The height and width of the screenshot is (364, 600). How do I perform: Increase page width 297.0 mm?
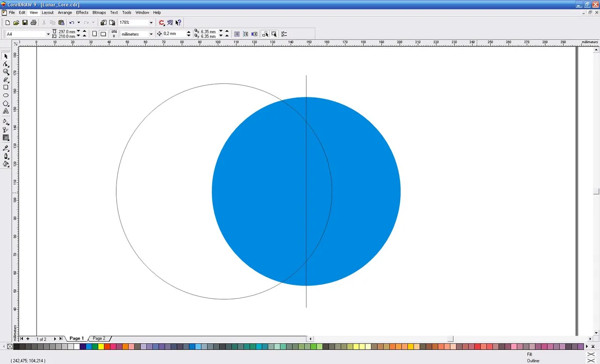[x=84, y=31]
